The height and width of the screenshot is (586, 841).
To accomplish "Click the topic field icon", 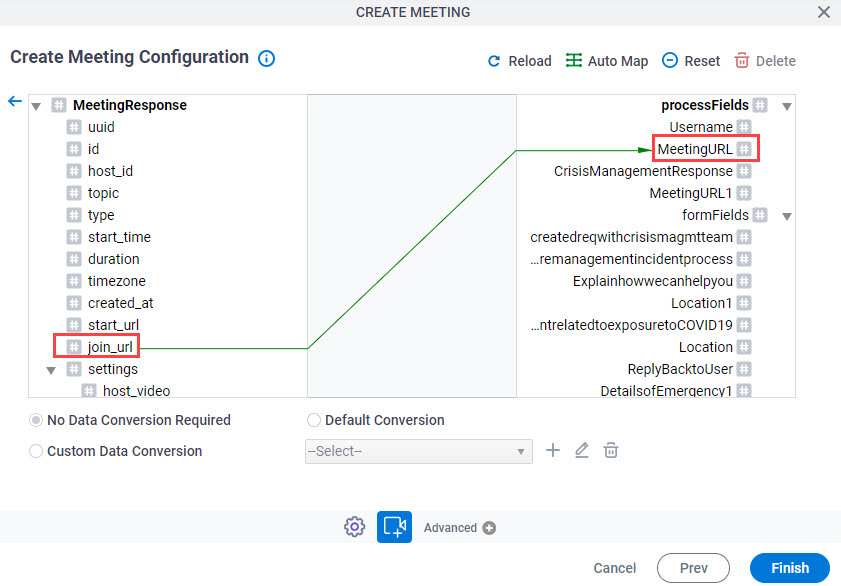I will 74,193.
